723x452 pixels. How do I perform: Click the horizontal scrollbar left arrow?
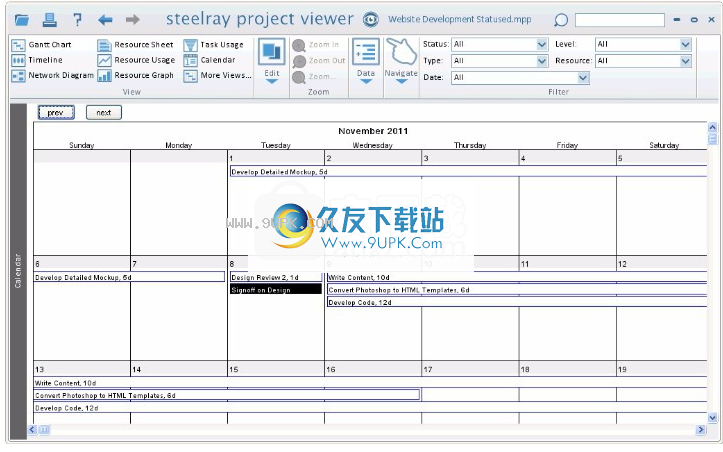click(32, 430)
